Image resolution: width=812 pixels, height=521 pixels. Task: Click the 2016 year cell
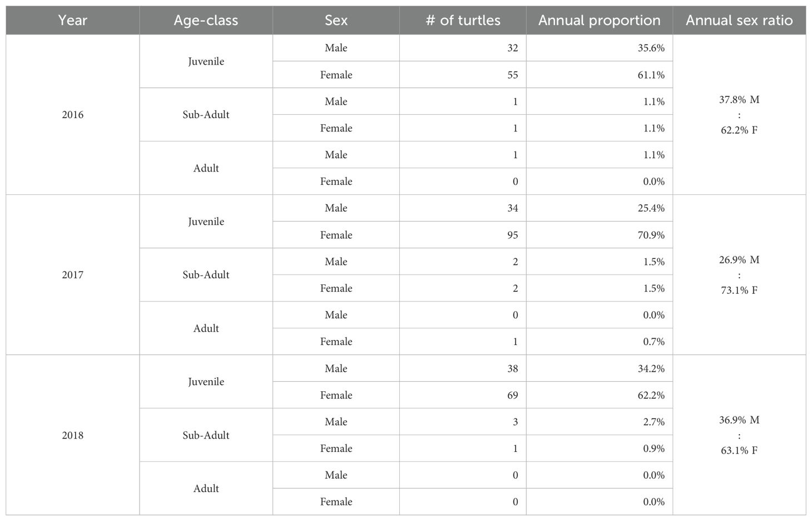73,115
